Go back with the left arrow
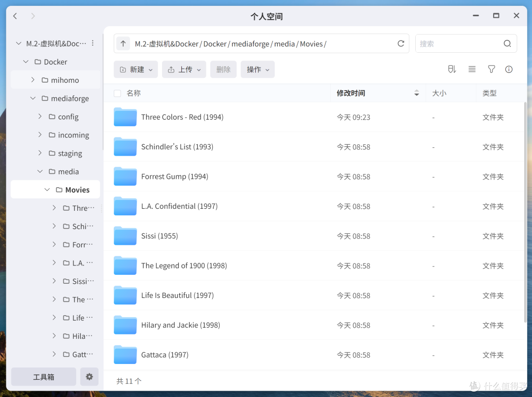This screenshot has width=532, height=397. [x=15, y=16]
